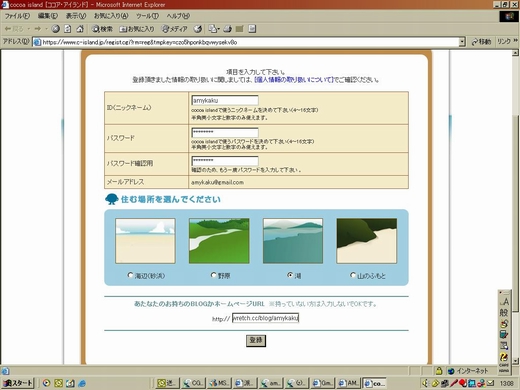The width and height of the screenshot is (520, 390).
Task: Open the Search (検索) toolbar button
Action: tap(102, 29)
